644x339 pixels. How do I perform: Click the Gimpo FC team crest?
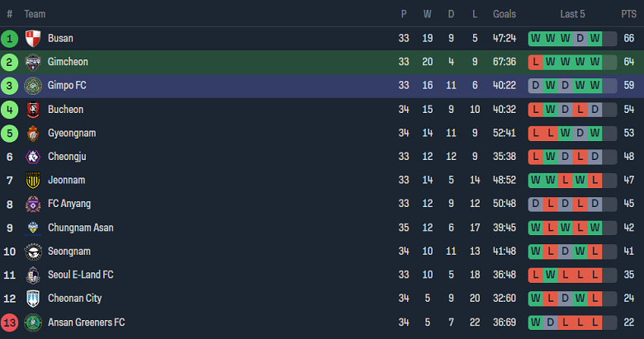coord(33,86)
